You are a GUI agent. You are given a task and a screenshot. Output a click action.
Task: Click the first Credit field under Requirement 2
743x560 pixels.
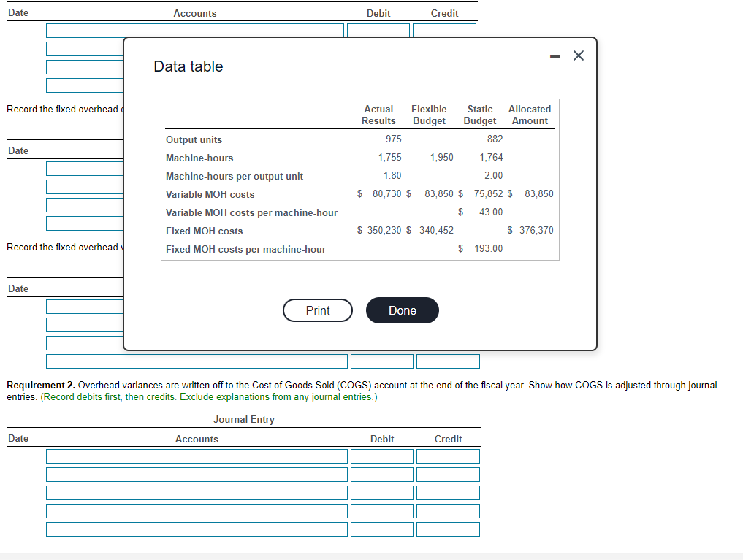(447, 456)
